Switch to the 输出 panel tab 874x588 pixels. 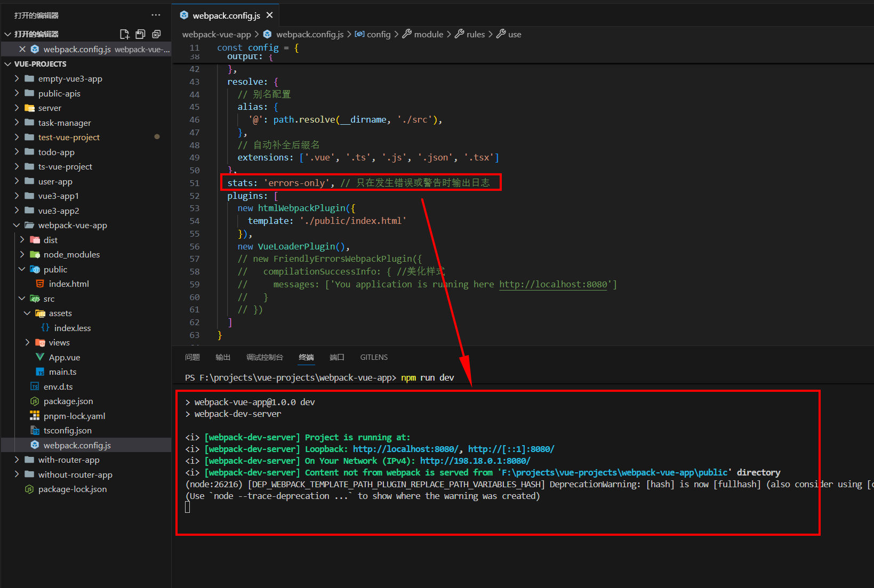223,357
